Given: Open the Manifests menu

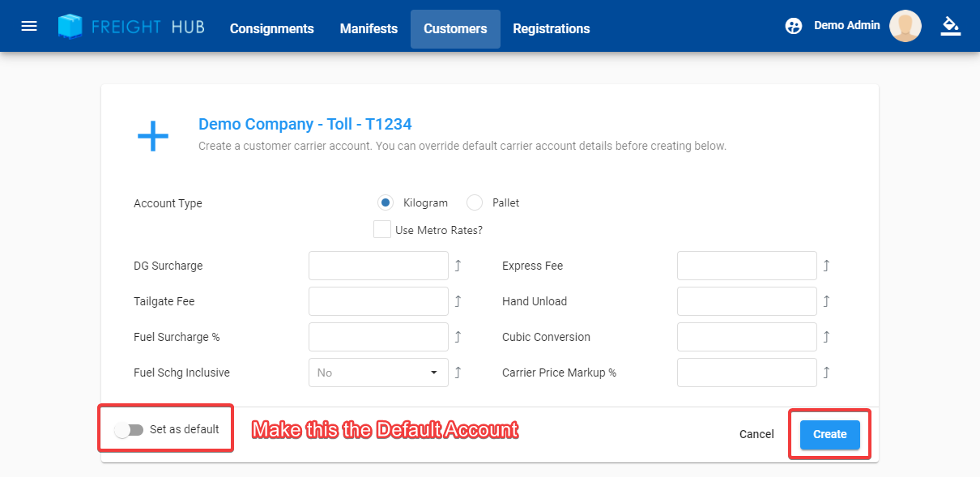Looking at the screenshot, I should click(369, 28).
